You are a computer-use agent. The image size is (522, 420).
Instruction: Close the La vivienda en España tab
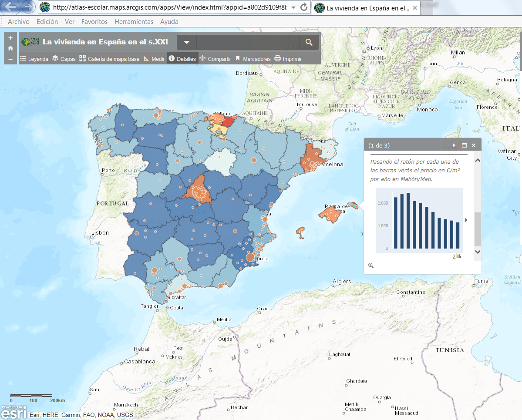(415, 8)
